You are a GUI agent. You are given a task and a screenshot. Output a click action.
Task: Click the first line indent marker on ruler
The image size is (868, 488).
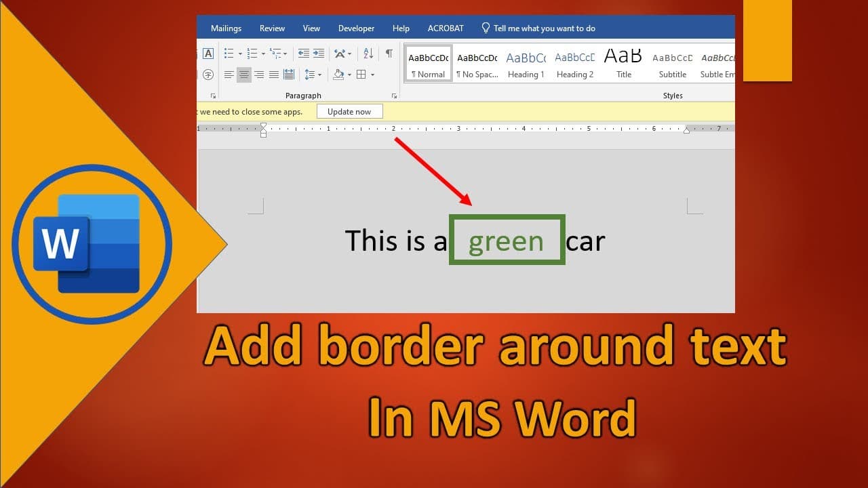click(x=263, y=125)
